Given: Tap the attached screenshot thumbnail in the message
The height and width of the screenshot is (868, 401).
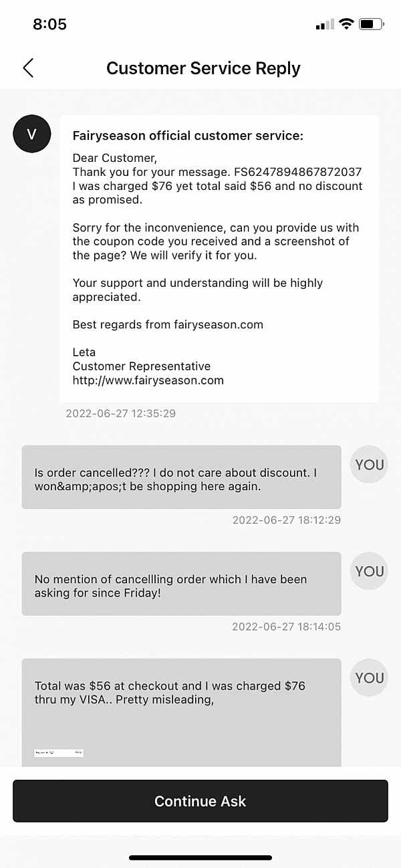Looking at the screenshot, I should [x=59, y=753].
